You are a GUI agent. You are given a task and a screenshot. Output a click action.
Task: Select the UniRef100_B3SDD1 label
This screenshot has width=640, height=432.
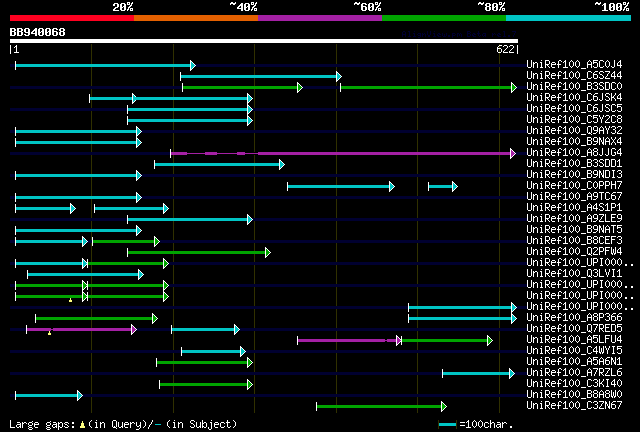[574, 163]
